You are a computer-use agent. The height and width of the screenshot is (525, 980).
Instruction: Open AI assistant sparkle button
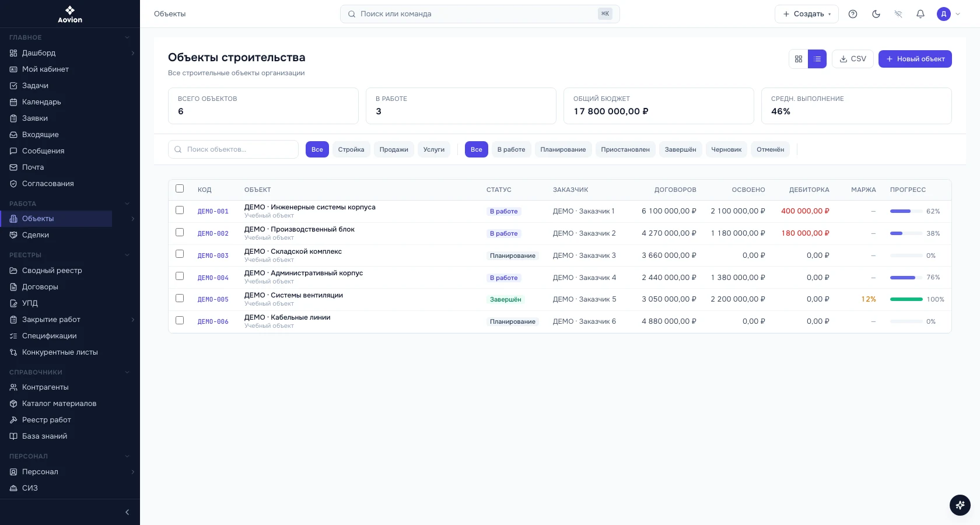click(960, 505)
